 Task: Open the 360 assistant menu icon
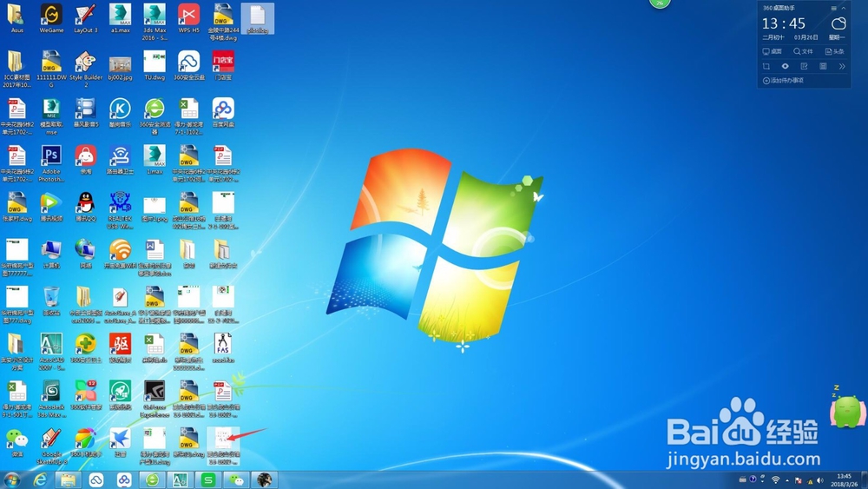(x=833, y=9)
